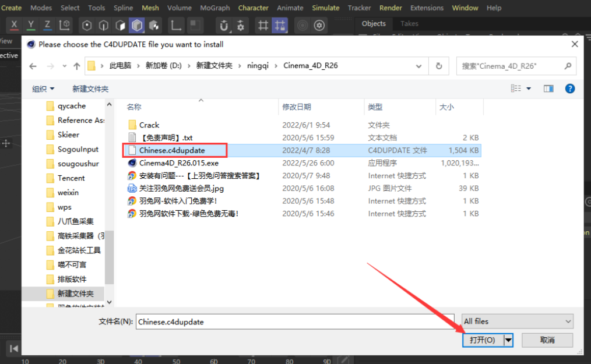Screen dimensions: 591x364
Task: Click the 打开(O) button
Action: pyautogui.click(x=483, y=340)
